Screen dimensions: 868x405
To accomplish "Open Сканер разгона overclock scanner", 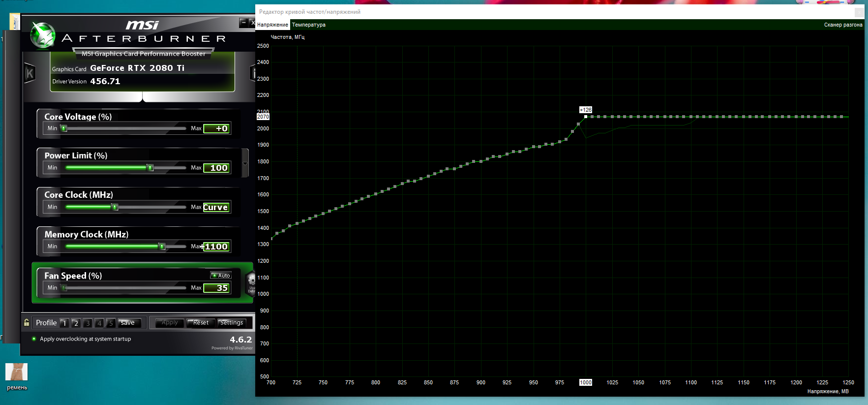I will coord(843,25).
